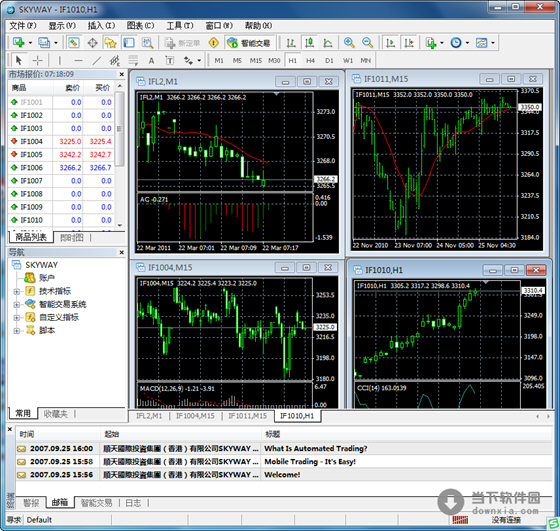Click the 新定单 new order button
Viewport: 560px width, 531px height.
pos(182,43)
